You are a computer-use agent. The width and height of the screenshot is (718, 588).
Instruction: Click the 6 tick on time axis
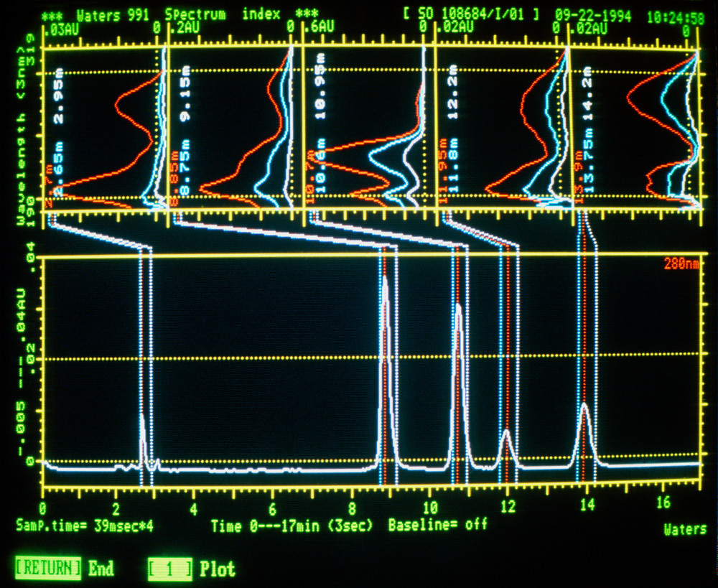pos(272,509)
